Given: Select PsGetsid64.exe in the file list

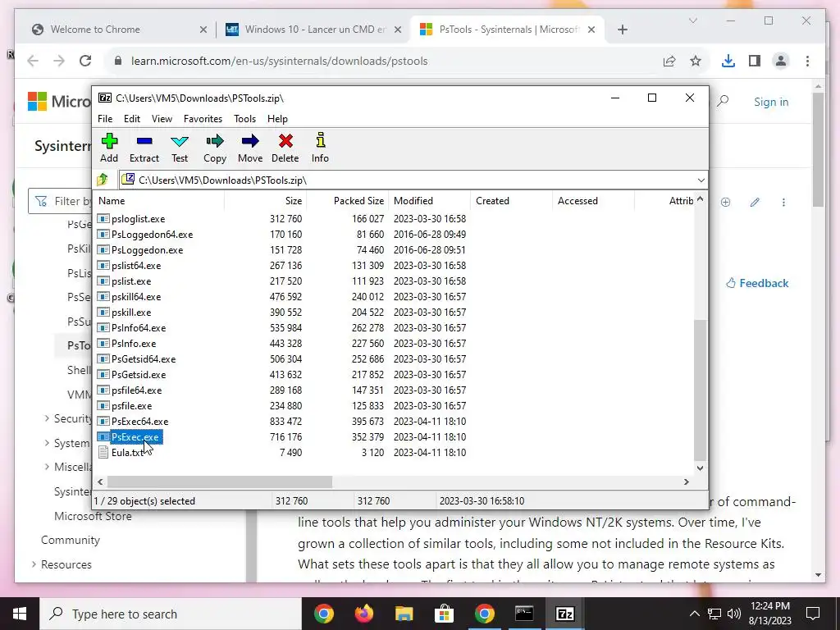Looking at the screenshot, I should coord(144,359).
